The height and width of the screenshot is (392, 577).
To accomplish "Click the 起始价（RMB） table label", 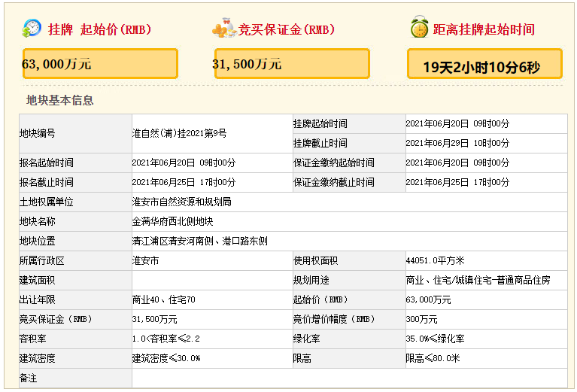I will (x=320, y=299).
